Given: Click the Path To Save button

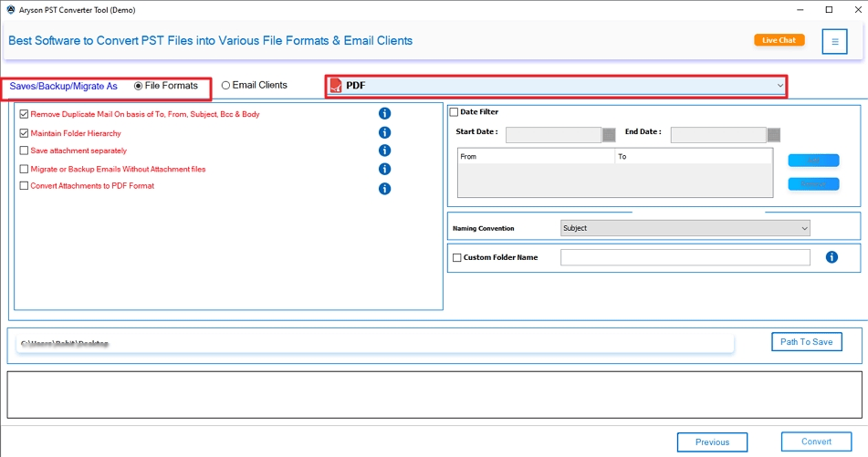Looking at the screenshot, I should tap(807, 342).
